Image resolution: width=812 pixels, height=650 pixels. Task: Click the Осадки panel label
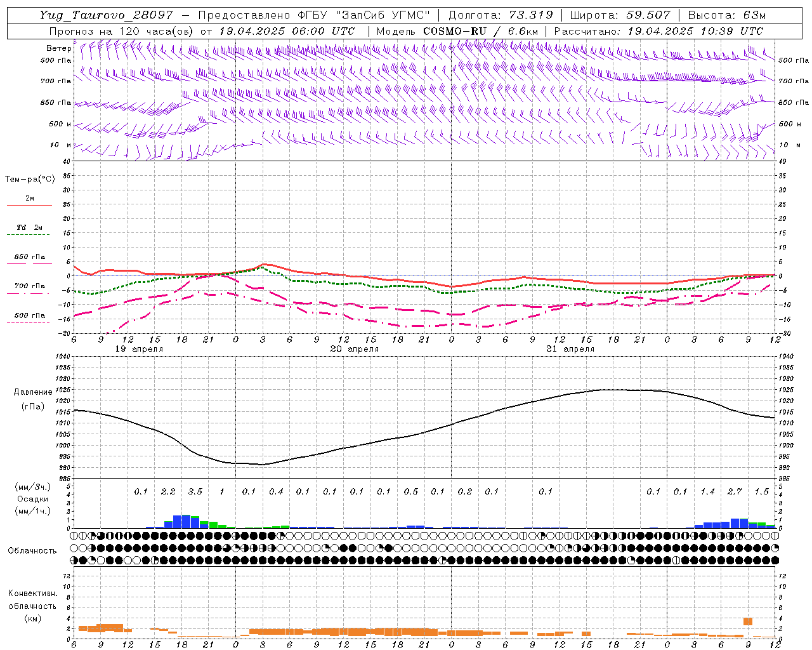tap(32, 499)
